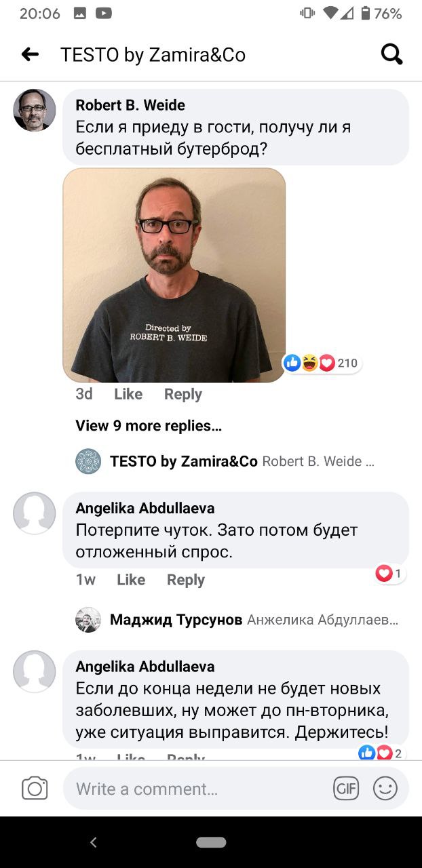Reply to Robert B. Weide's comment
The image size is (422, 868).
(x=183, y=394)
